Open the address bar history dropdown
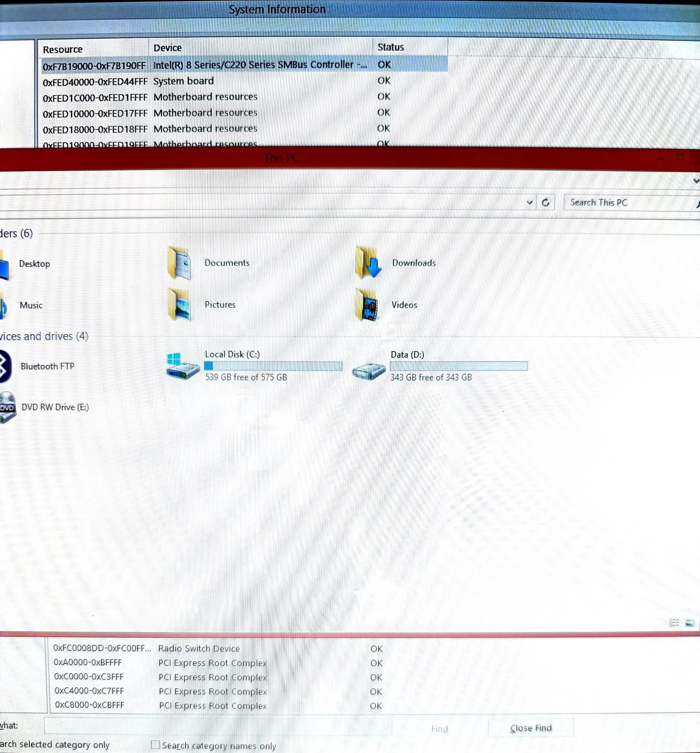This screenshot has height=753, width=700. pos(530,202)
